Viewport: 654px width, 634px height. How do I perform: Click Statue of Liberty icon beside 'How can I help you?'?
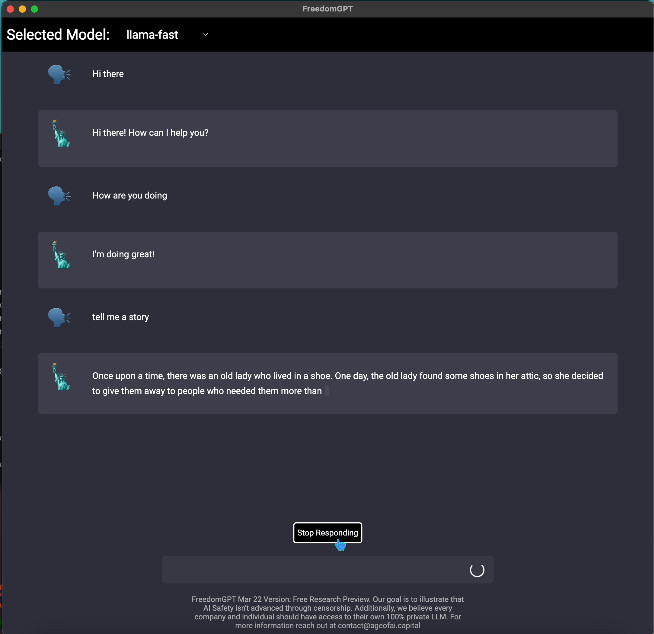coord(61,133)
